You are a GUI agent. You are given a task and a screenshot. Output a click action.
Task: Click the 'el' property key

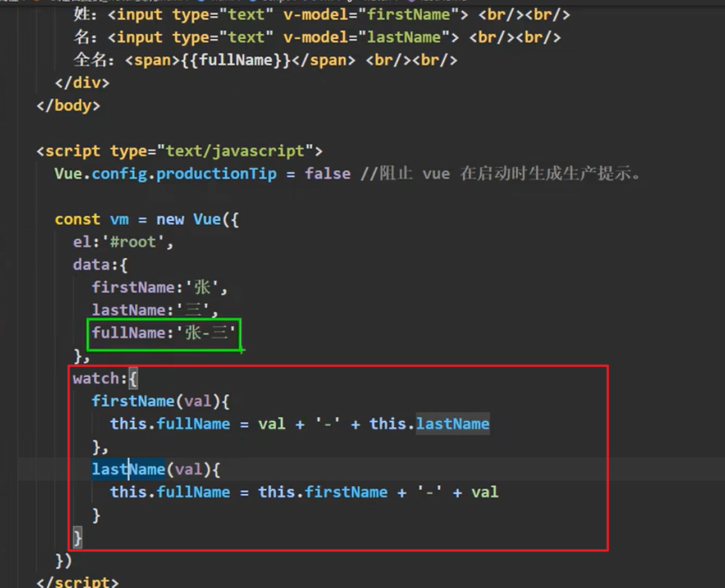82,242
